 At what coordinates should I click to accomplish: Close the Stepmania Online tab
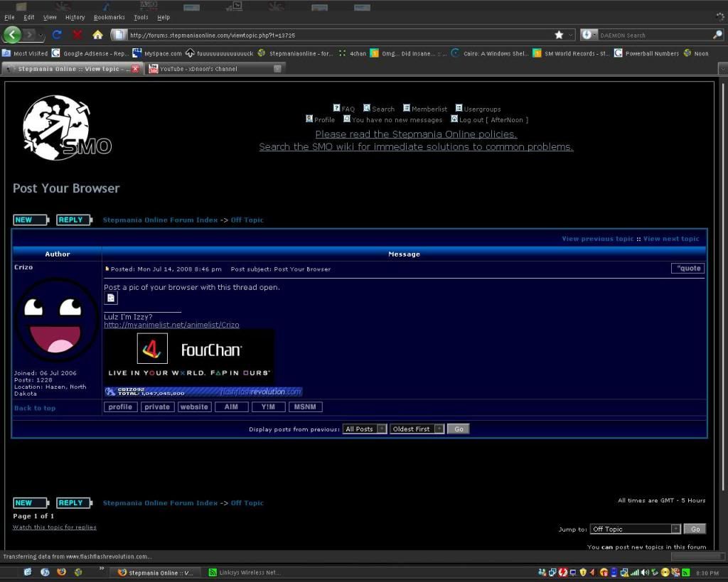(135, 69)
